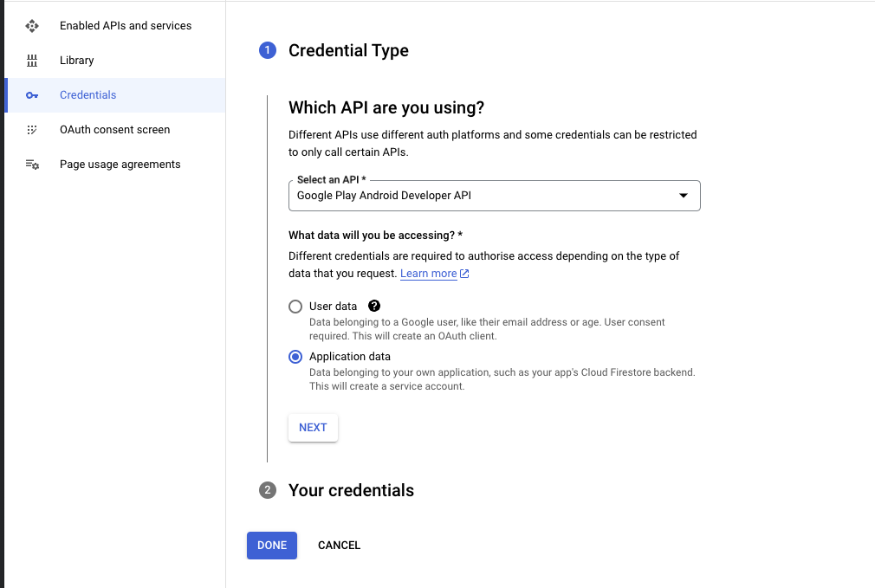Click the OAuth consent screen icon

32,130
